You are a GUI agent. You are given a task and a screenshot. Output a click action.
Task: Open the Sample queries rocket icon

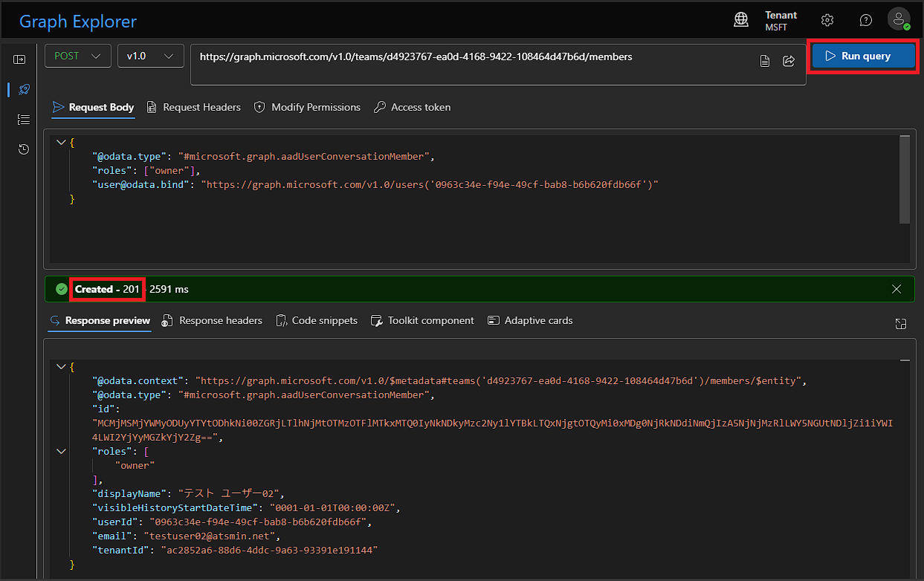click(23, 89)
